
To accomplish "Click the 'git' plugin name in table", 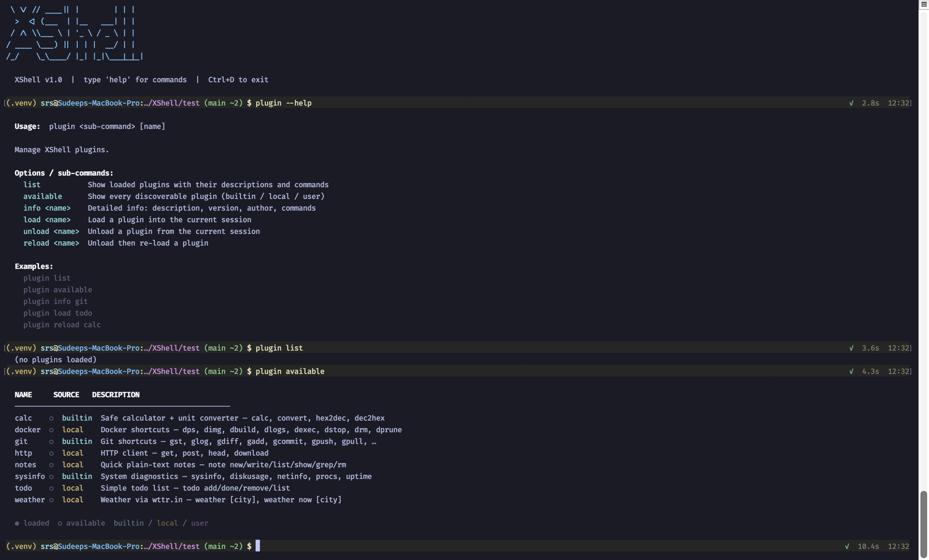I will coord(21,441).
